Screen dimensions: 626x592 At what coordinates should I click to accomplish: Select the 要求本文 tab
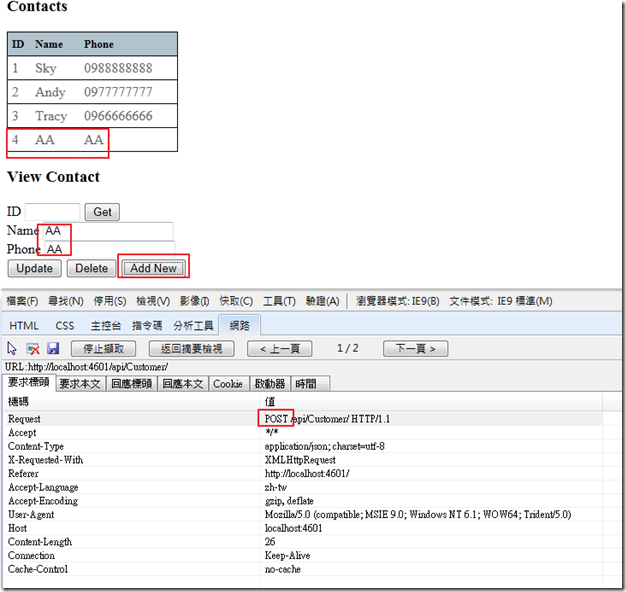tap(80, 384)
